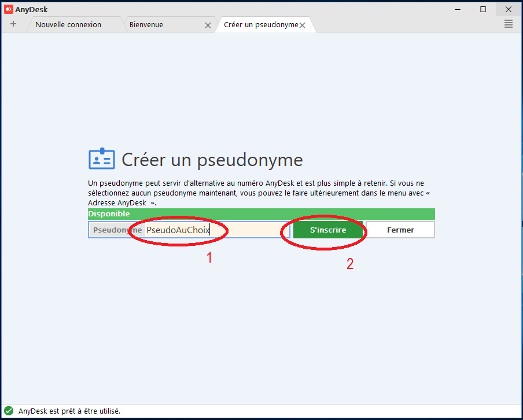
Task: Switch to the Nouvelle connexion tab
Action: pyautogui.click(x=68, y=25)
